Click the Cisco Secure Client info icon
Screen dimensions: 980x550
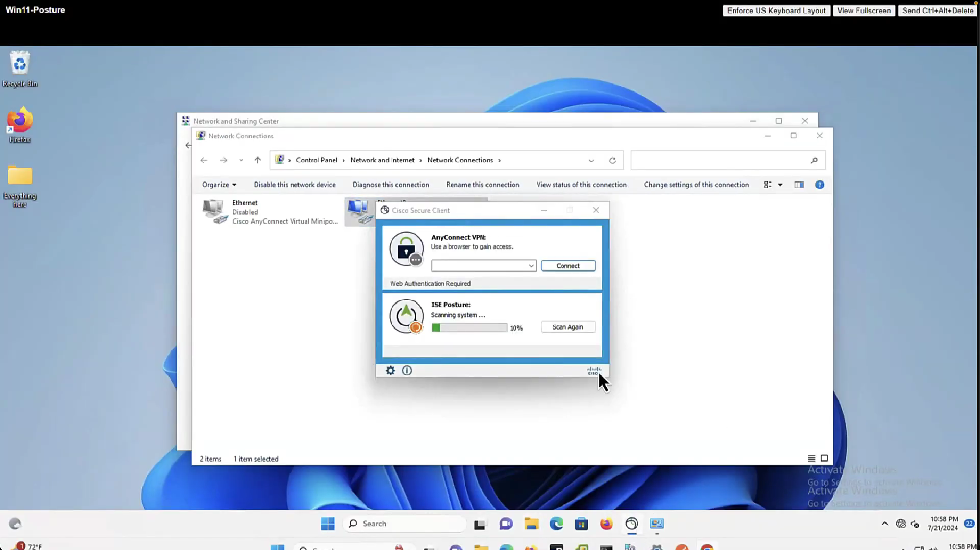pyautogui.click(x=407, y=370)
